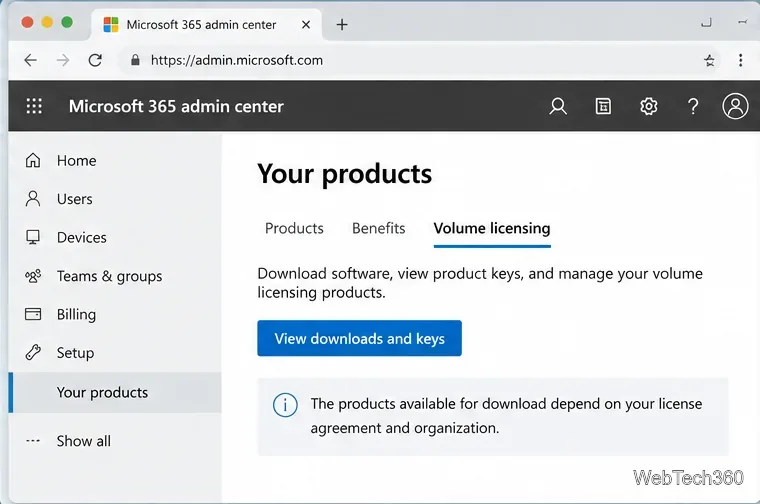Click the Devices monitor icon in sidebar
760x504 pixels.
33,237
